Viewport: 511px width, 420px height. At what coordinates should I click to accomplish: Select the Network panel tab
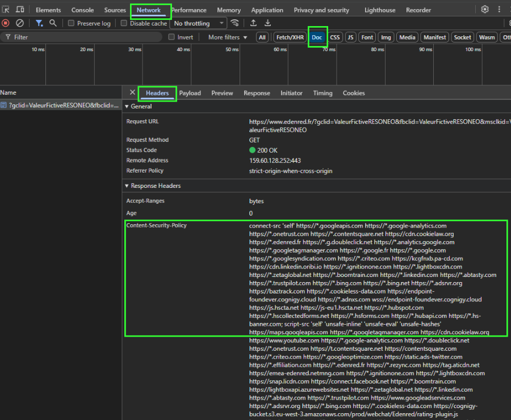coord(149,10)
